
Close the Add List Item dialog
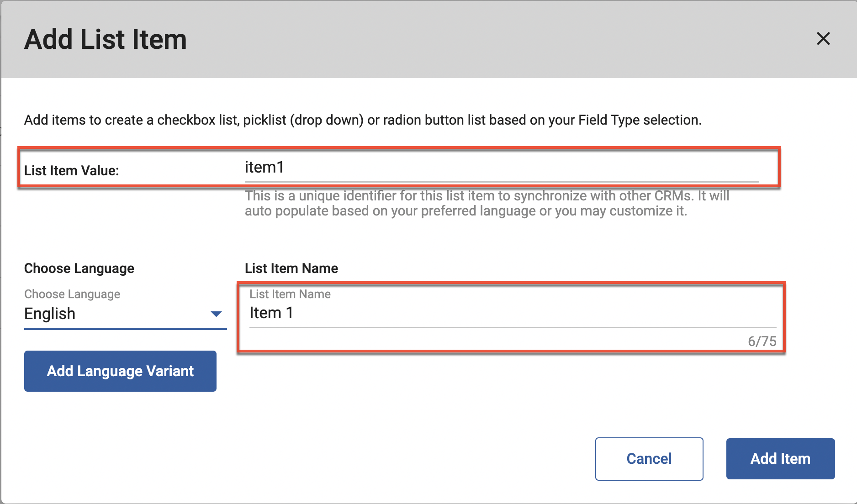pos(823,39)
